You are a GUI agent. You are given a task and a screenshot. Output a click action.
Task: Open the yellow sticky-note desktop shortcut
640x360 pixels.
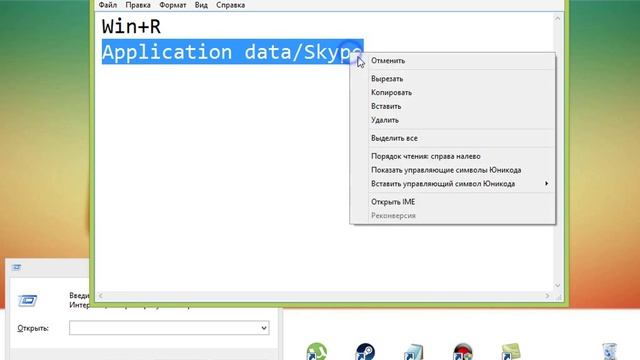pyautogui.click(x=511, y=352)
